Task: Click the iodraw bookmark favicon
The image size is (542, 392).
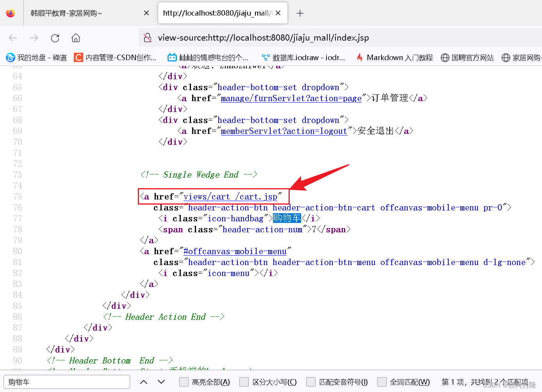Action: click(x=266, y=58)
